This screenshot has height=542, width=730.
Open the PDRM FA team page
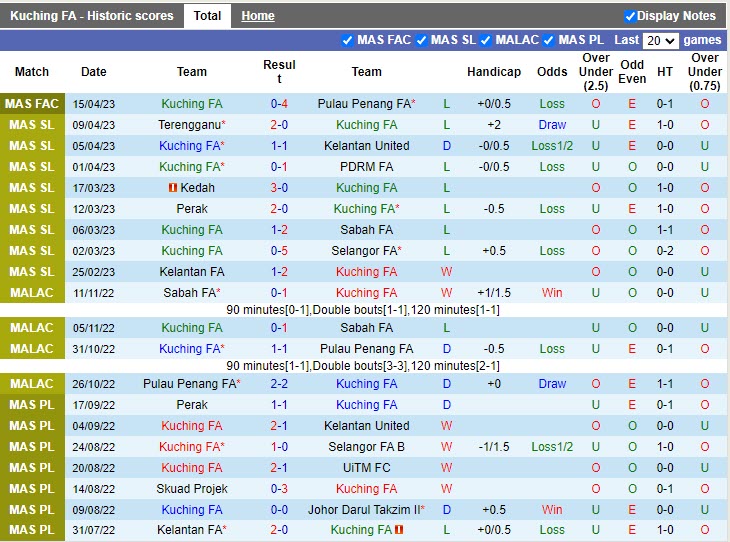pos(366,167)
